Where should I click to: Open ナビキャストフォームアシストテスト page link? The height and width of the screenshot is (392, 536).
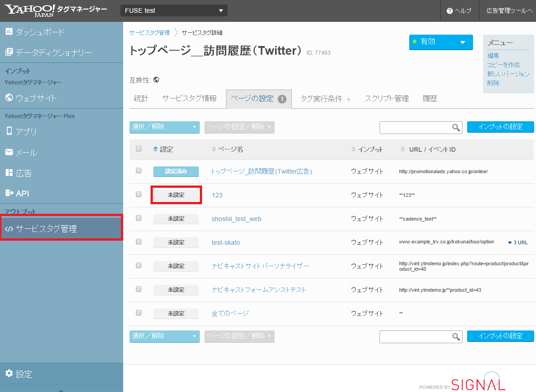click(x=259, y=290)
